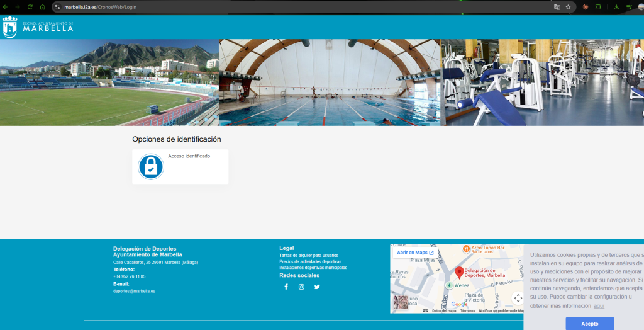View site information icon in address bar
This screenshot has width=644, height=330.
(x=57, y=7)
